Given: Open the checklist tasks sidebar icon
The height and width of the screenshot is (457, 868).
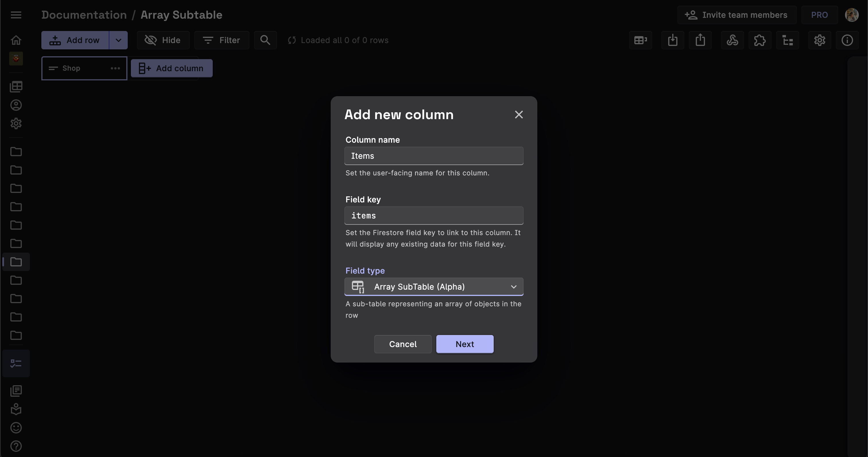Looking at the screenshot, I should pyautogui.click(x=16, y=363).
